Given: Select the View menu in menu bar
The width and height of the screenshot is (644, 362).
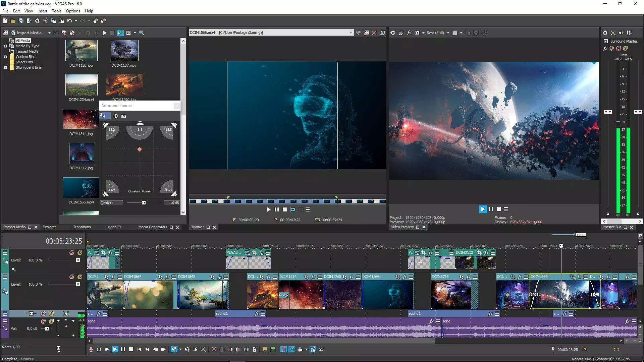Looking at the screenshot, I should (x=28, y=11).
